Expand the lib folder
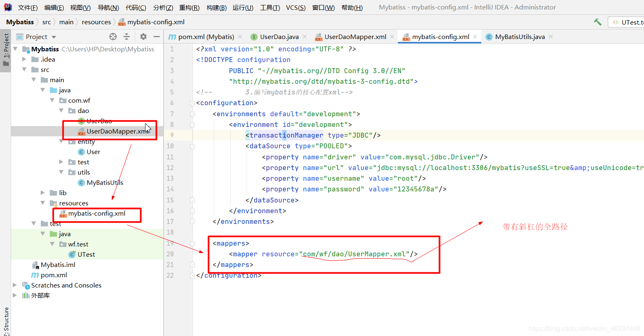644x336 pixels. (x=43, y=193)
